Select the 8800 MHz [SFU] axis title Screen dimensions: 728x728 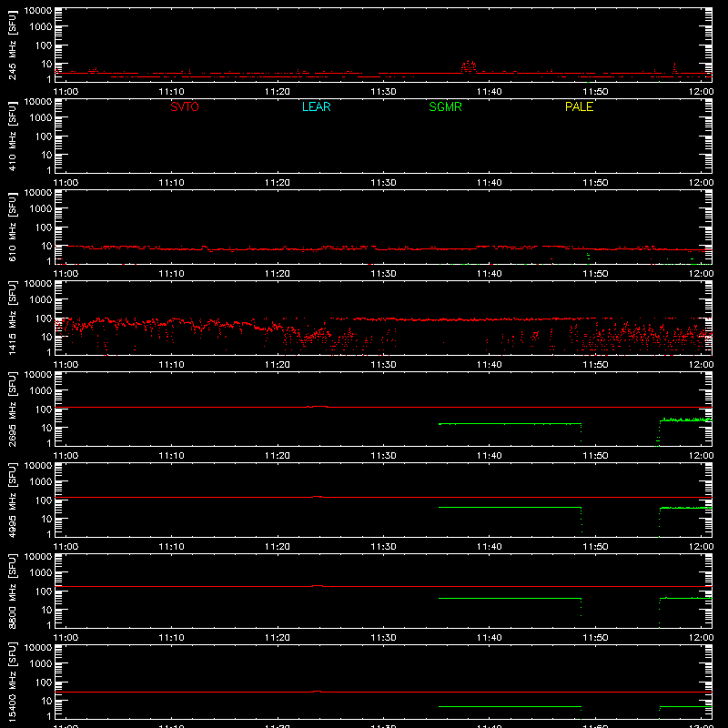[x=12, y=591]
